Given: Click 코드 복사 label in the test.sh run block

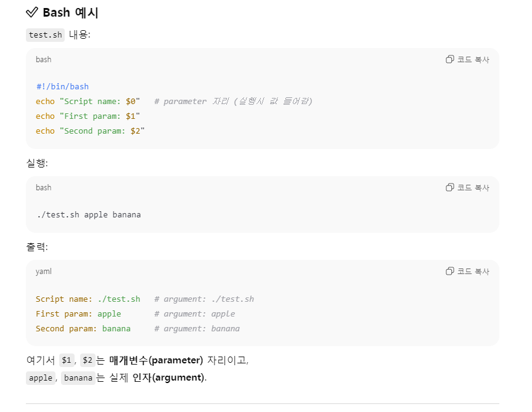Looking at the screenshot, I should [473, 188].
